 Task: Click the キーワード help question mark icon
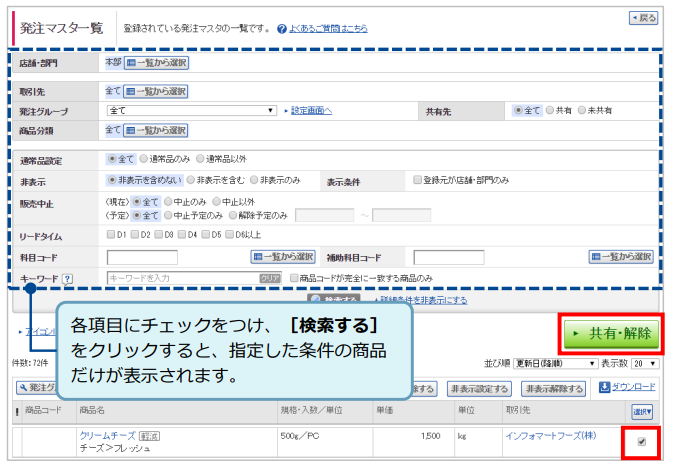[68, 278]
